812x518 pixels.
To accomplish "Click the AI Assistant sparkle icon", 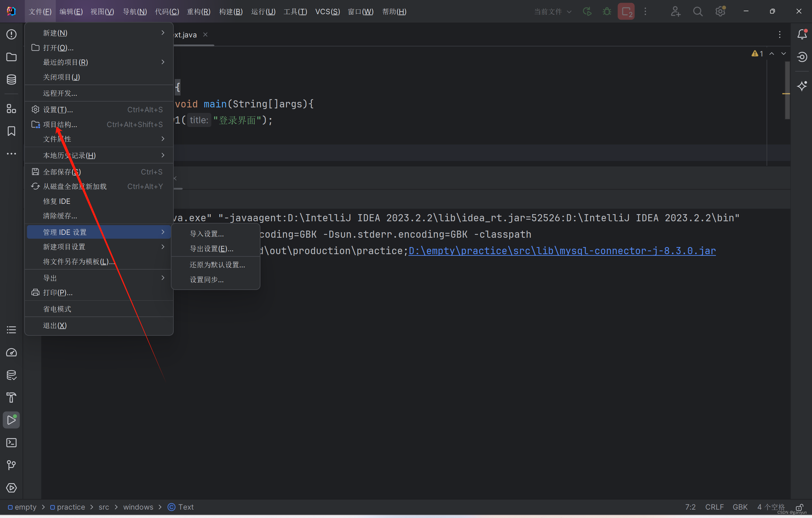I will pos(802,86).
